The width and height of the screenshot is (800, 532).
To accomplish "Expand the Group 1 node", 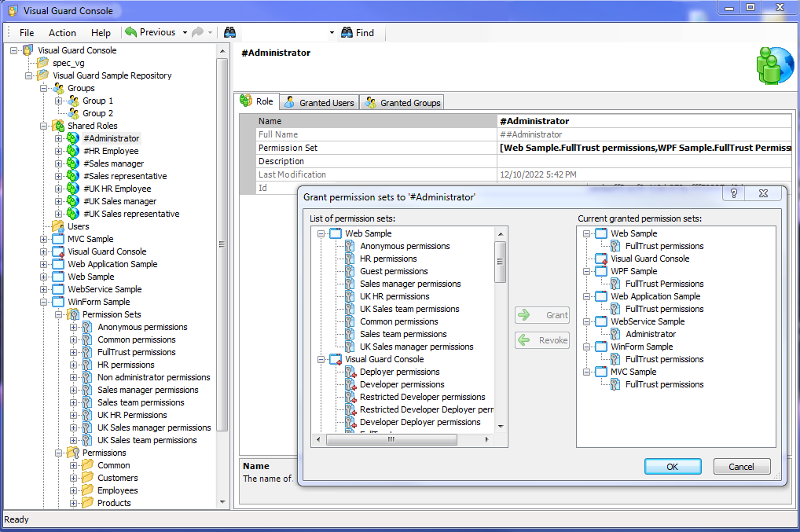I will pyautogui.click(x=59, y=101).
